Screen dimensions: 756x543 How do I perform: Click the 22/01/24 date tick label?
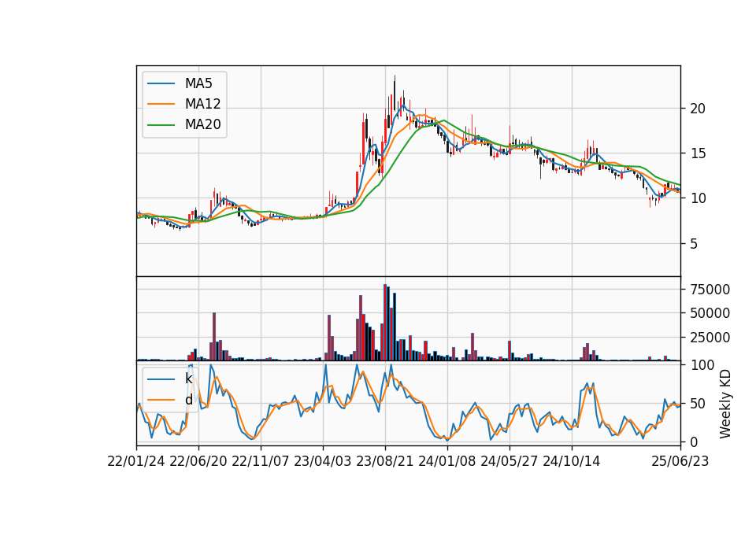(x=136, y=462)
